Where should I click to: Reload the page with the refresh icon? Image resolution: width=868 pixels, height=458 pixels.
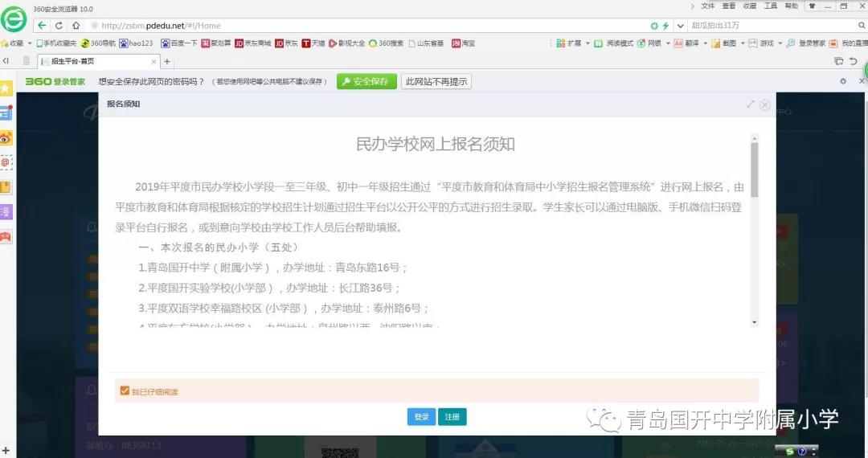(59, 26)
